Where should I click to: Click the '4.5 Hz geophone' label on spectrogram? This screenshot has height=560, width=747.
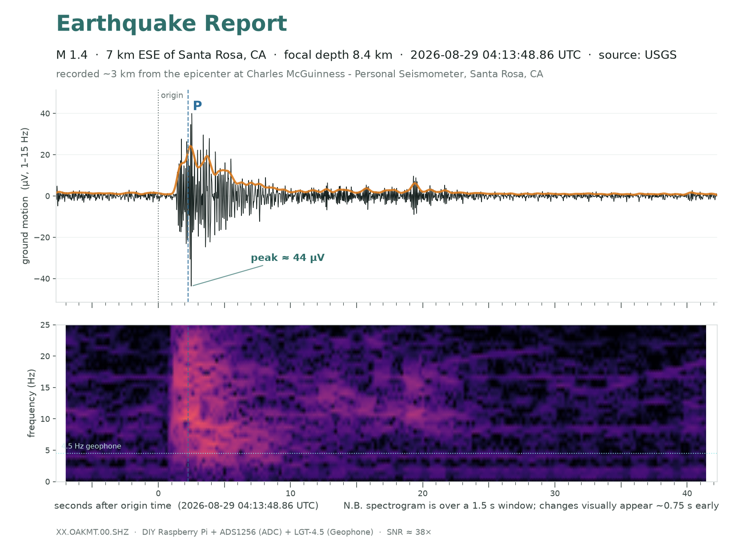coord(92,446)
